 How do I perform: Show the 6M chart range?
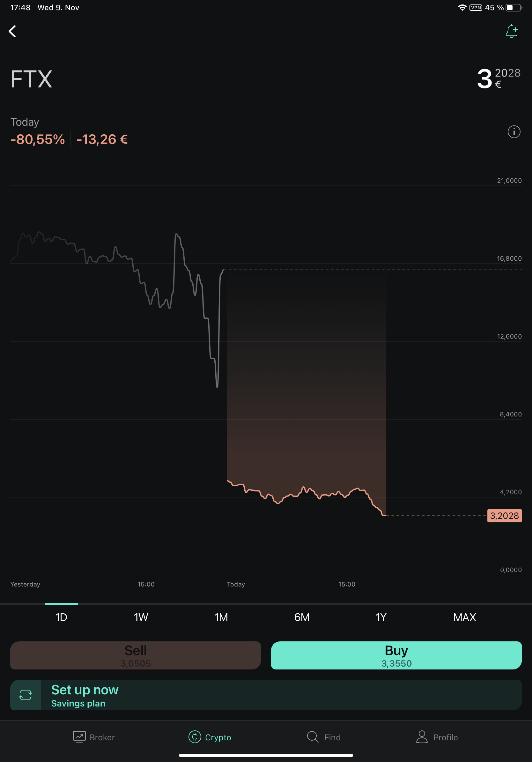pyautogui.click(x=302, y=617)
